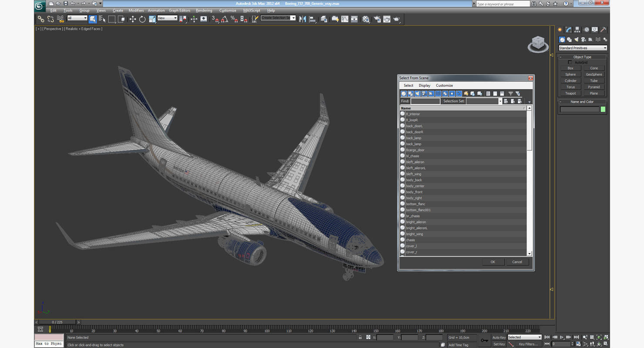Screen dimensions: 644x348
Task: Activate the Select Object tool
Action: click(x=93, y=19)
